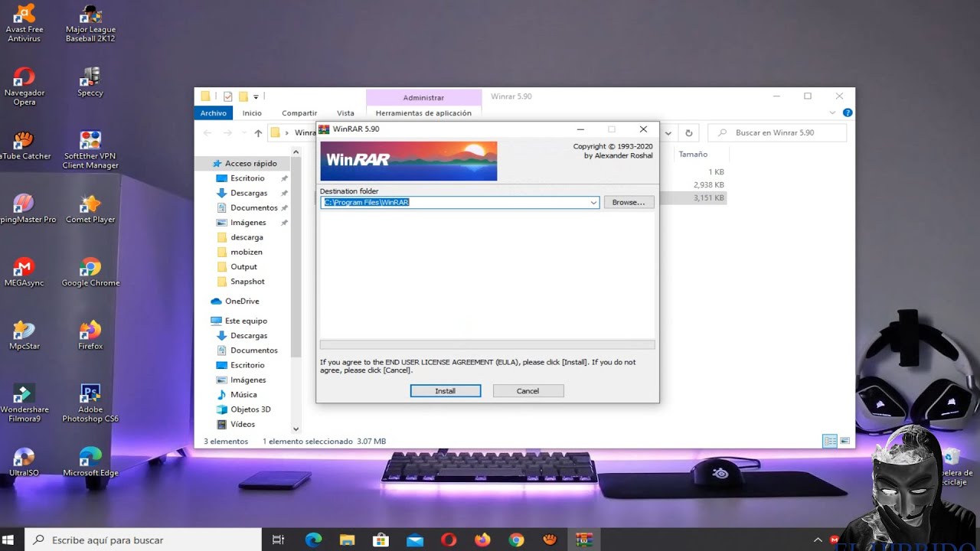Viewport: 980px width, 551px height.
Task: Expand the Explorer ribbon chevron
Action: coord(833,112)
